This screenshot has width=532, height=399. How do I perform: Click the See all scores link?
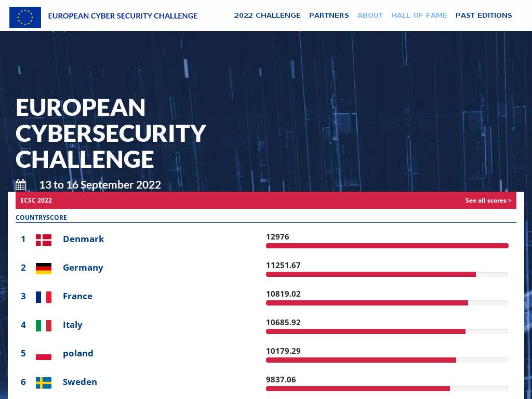pyautogui.click(x=488, y=201)
